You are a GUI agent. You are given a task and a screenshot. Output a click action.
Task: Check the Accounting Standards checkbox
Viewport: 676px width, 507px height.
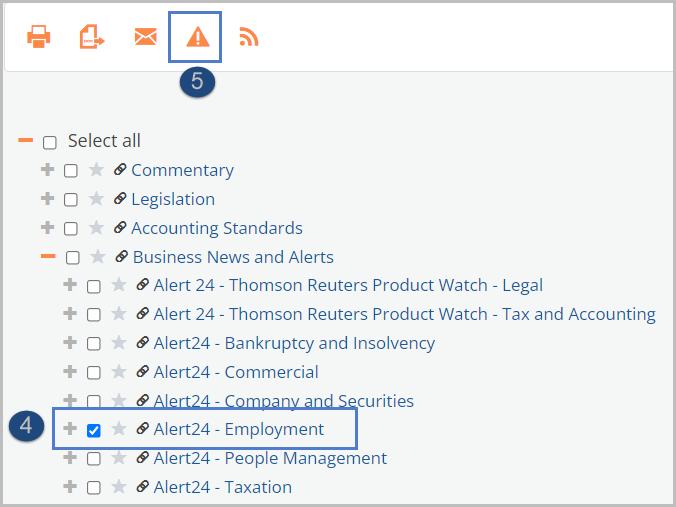71,228
